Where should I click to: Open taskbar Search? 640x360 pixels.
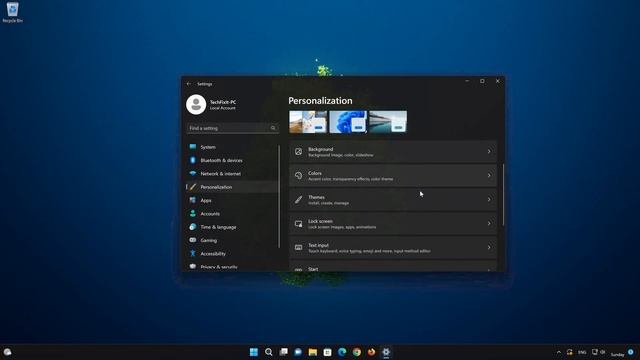coord(269,352)
